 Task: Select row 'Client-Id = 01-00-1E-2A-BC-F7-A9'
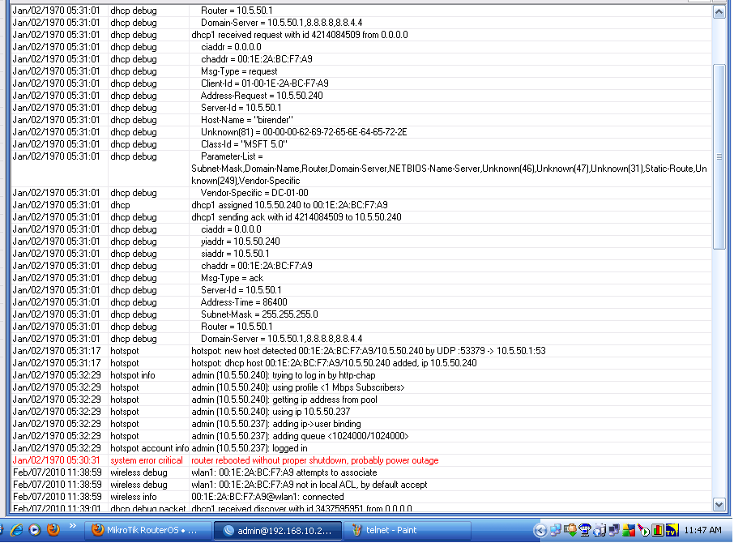[x=361, y=83]
